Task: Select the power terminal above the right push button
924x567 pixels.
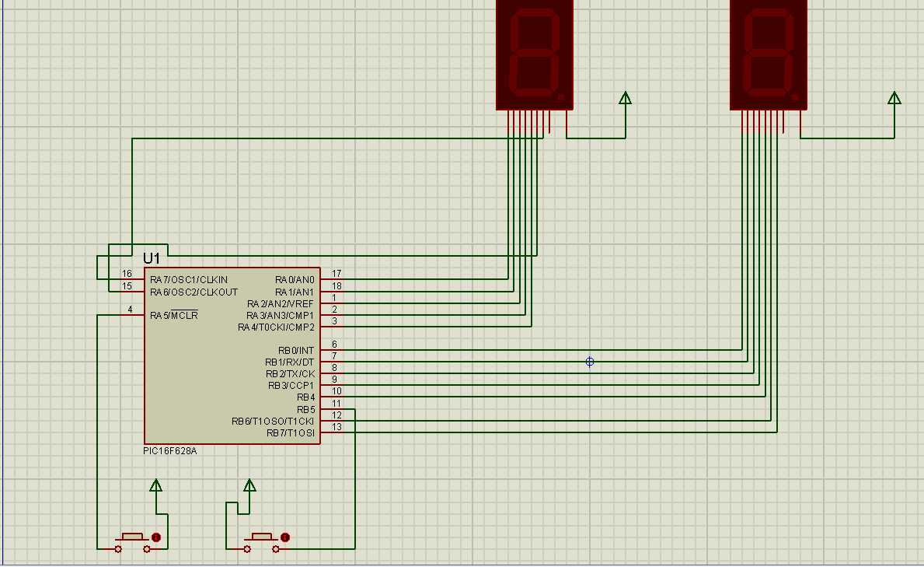Action: coord(249,485)
